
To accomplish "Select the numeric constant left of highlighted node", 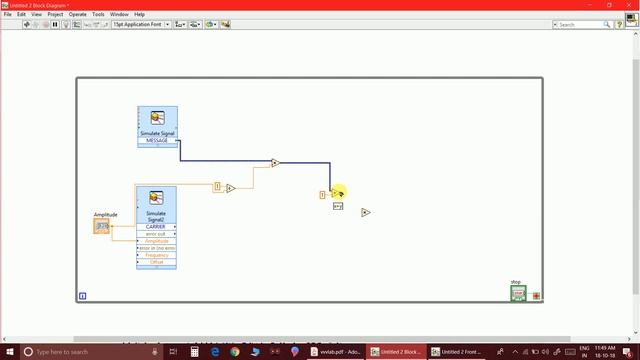I will [x=322, y=195].
